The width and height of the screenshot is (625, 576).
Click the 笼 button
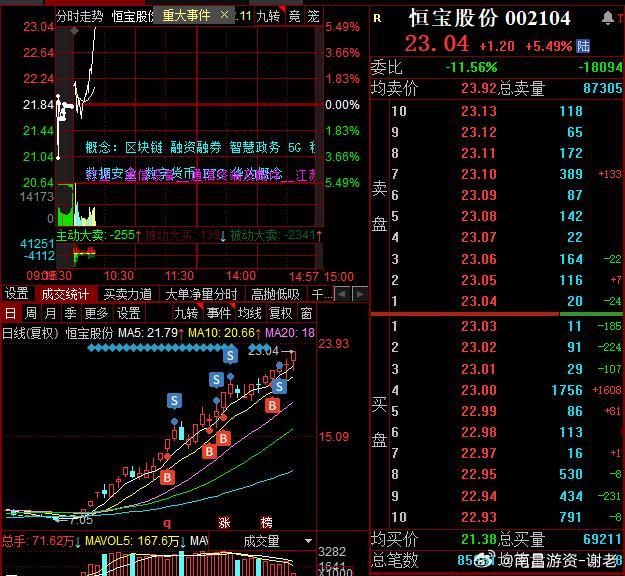click(x=313, y=16)
